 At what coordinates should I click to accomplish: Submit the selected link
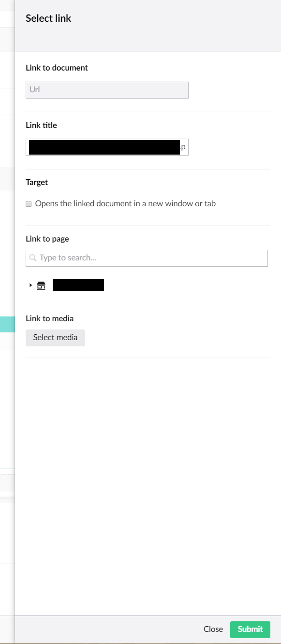[250, 629]
